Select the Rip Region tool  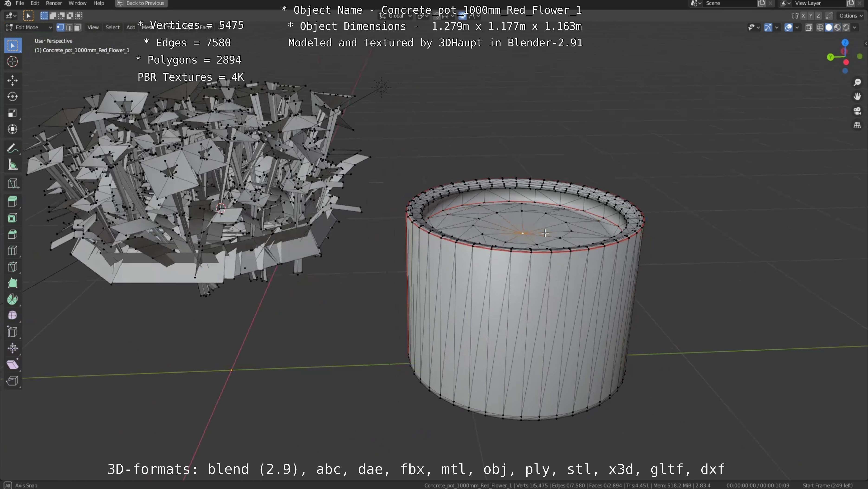pos(13,381)
